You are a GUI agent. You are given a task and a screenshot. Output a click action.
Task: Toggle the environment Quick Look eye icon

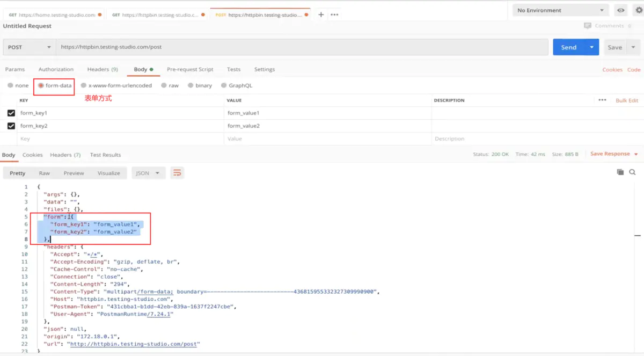(x=620, y=10)
